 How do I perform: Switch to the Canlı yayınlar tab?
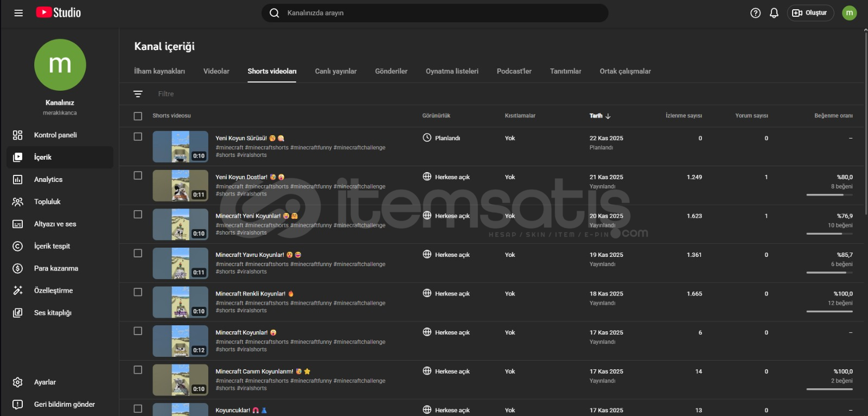pyautogui.click(x=336, y=71)
